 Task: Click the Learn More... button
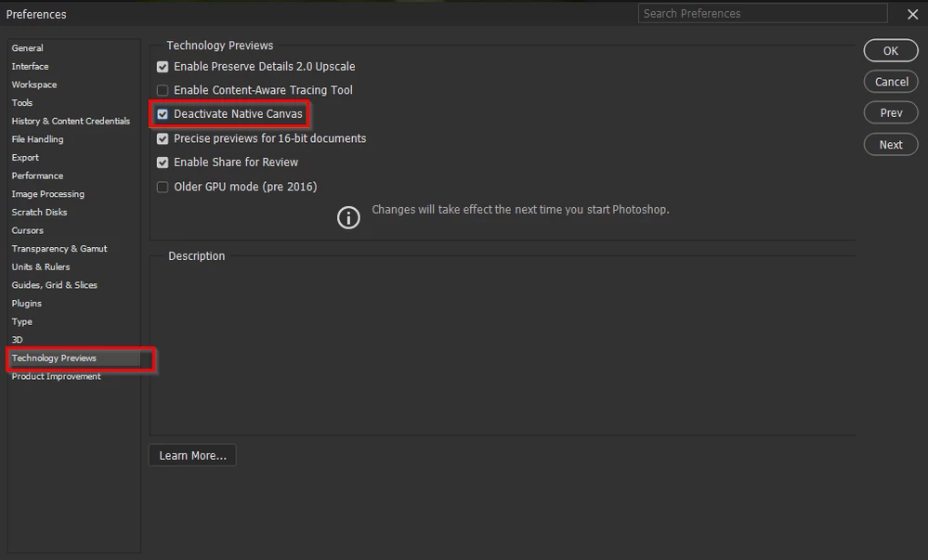tap(192, 455)
